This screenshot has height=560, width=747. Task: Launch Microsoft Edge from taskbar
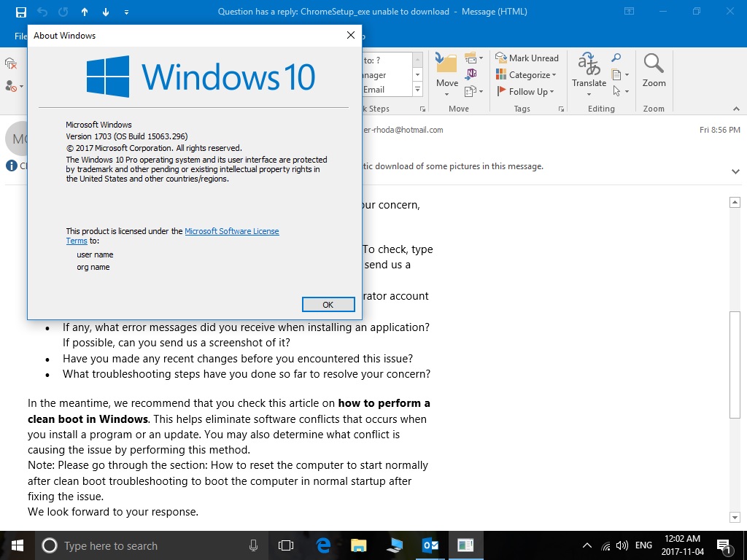[x=323, y=545]
